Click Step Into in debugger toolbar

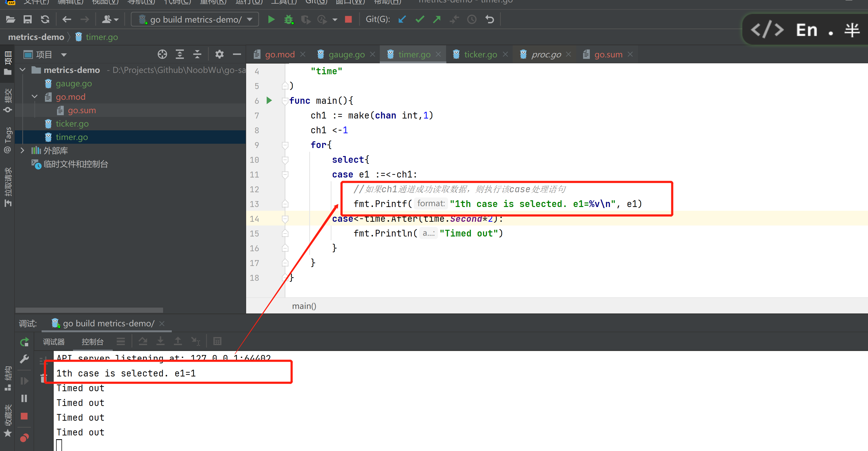coord(161,341)
